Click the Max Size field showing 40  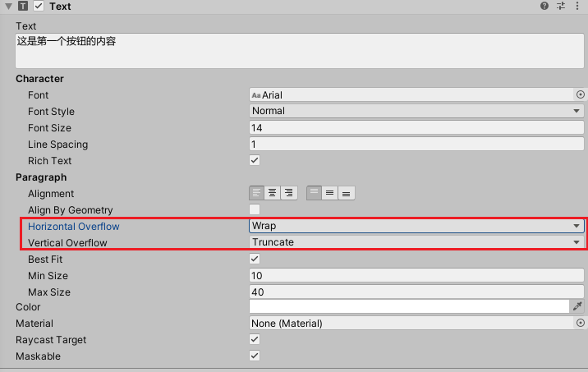pos(416,292)
